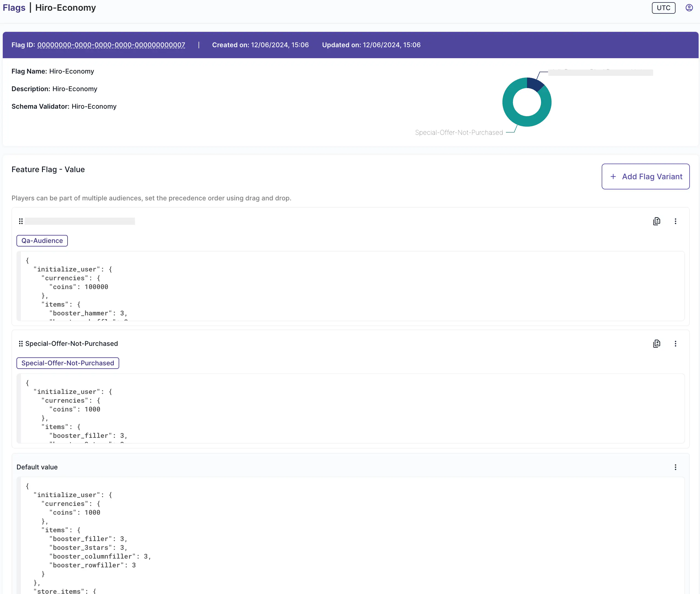Screen dimensions: 700x594
Task: Grab the first variant drag handle
Action: coord(21,221)
